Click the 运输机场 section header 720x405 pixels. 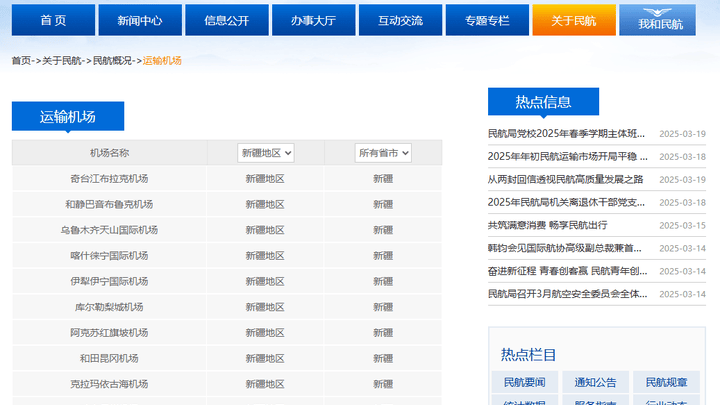click(68, 117)
